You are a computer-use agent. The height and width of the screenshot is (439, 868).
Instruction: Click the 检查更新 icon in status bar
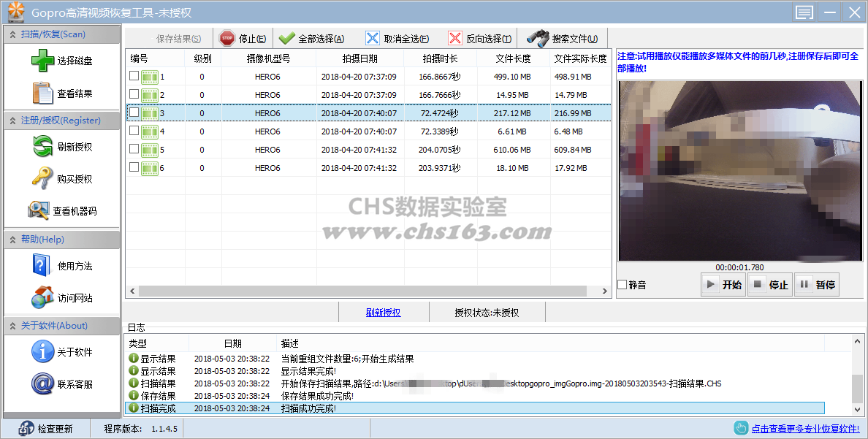coord(26,429)
